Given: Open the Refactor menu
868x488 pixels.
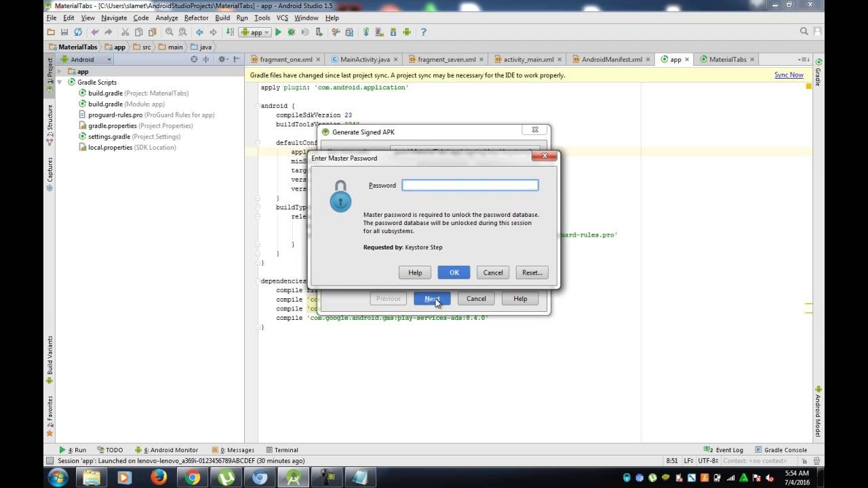Looking at the screenshot, I should tap(196, 18).
